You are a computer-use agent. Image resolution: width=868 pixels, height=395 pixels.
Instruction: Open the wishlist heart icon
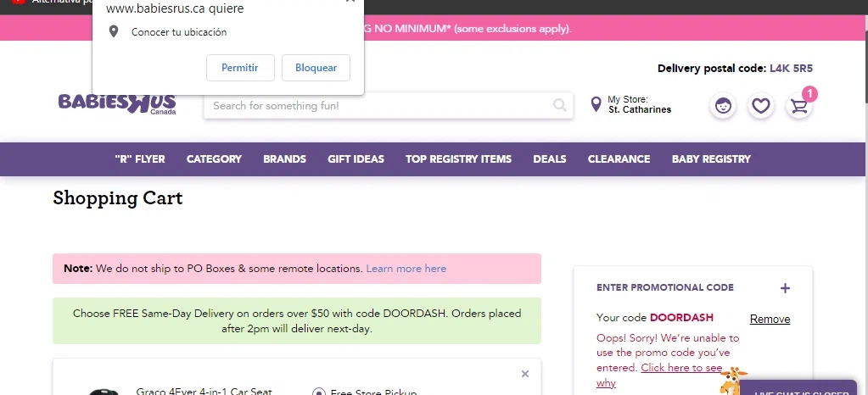760,106
